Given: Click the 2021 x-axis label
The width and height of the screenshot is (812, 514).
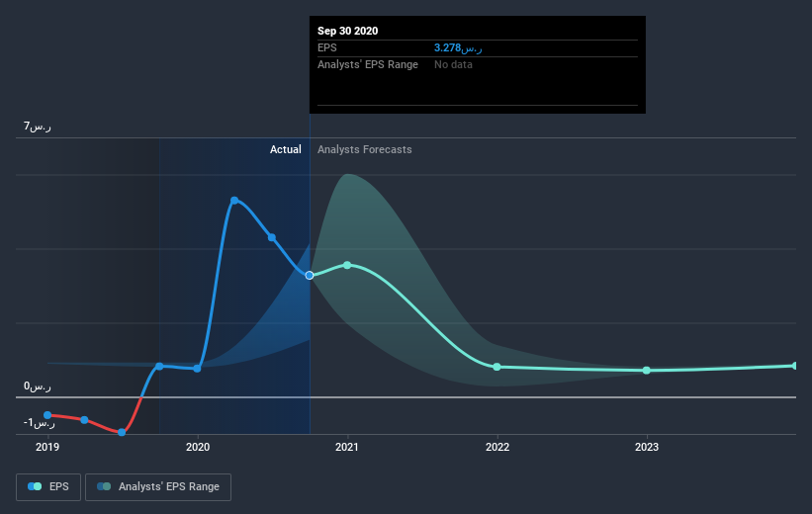Looking at the screenshot, I should [347, 447].
